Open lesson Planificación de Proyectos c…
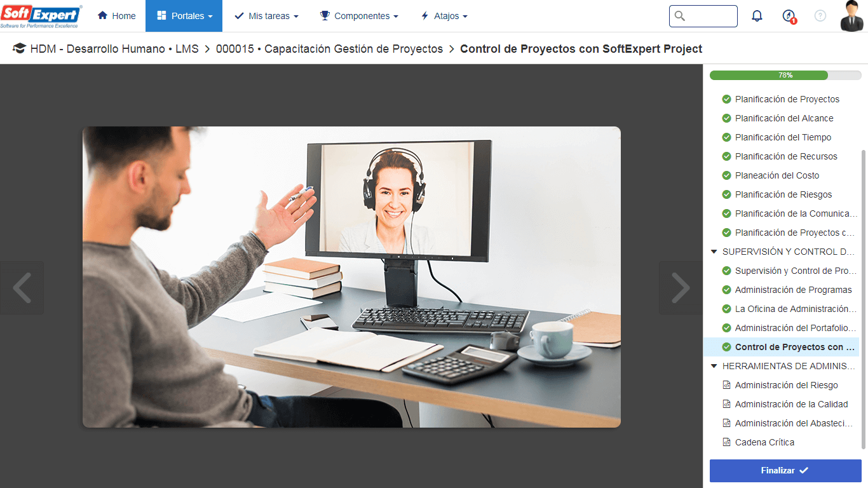Viewport: 868px width, 488px height. (x=795, y=233)
